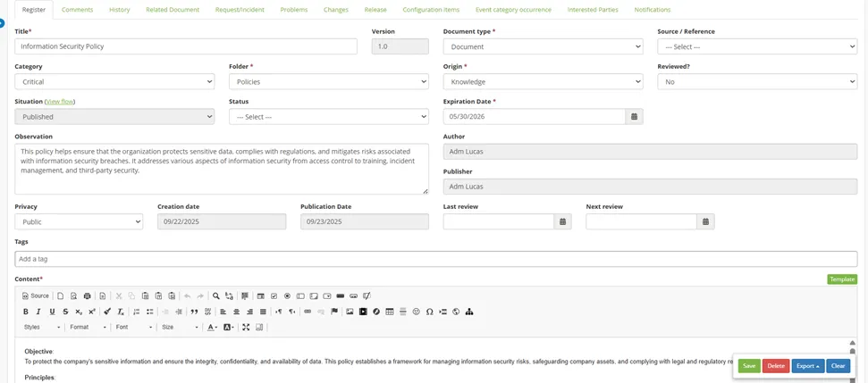Click the green Template button

(x=842, y=279)
